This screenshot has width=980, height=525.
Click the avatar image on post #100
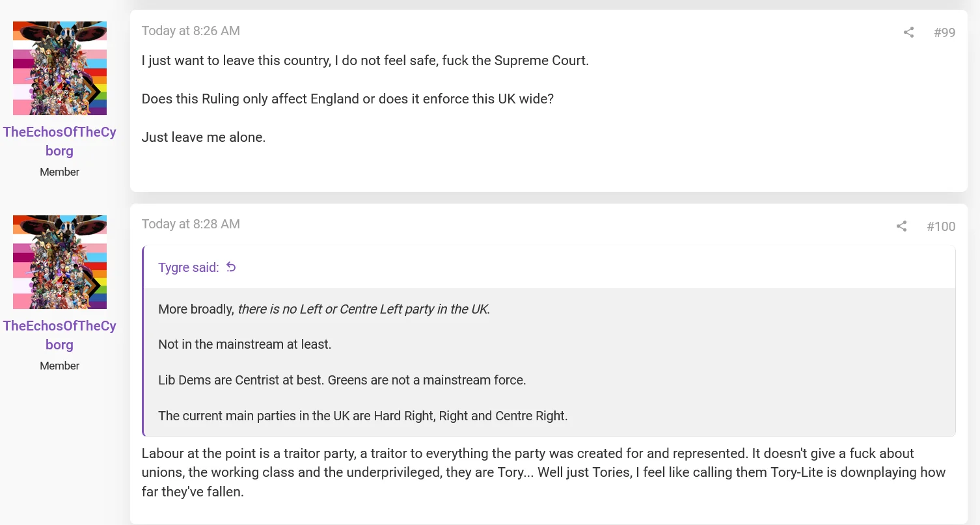(60, 262)
